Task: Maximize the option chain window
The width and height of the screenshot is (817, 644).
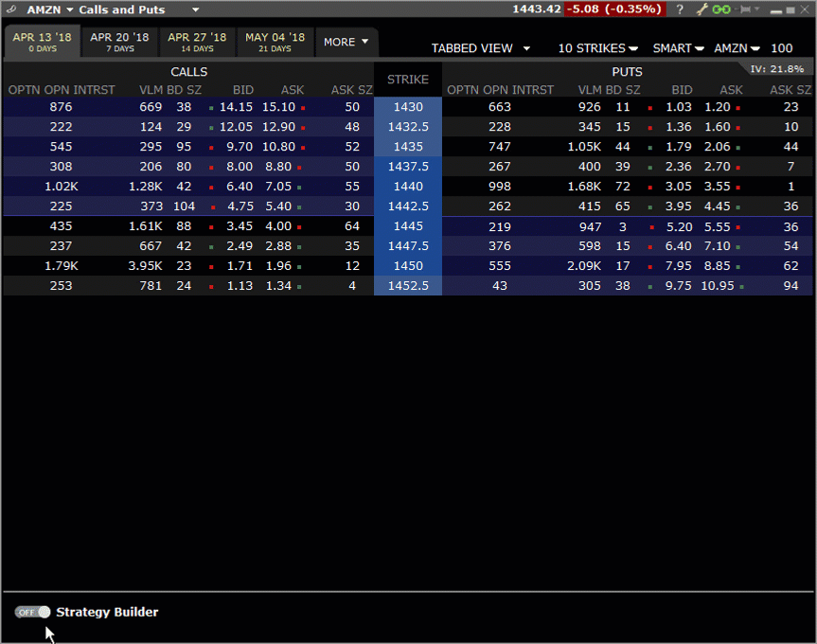Action: [x=790, y=9]
